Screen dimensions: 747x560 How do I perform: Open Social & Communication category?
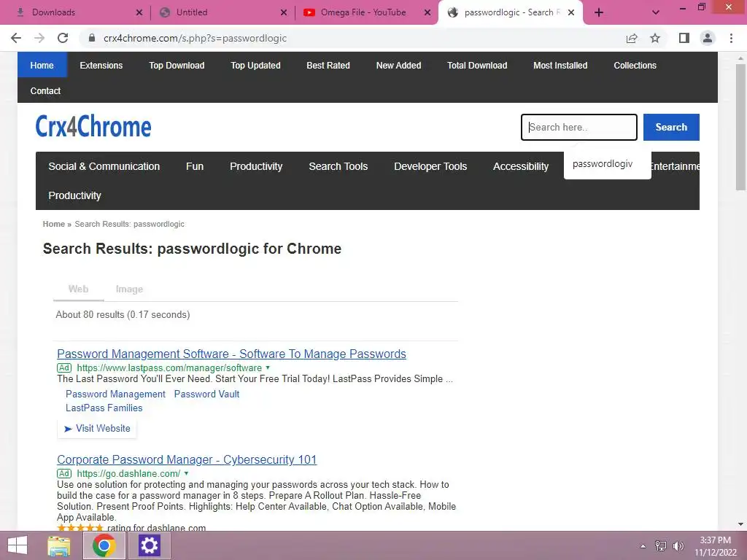point(104,166)
